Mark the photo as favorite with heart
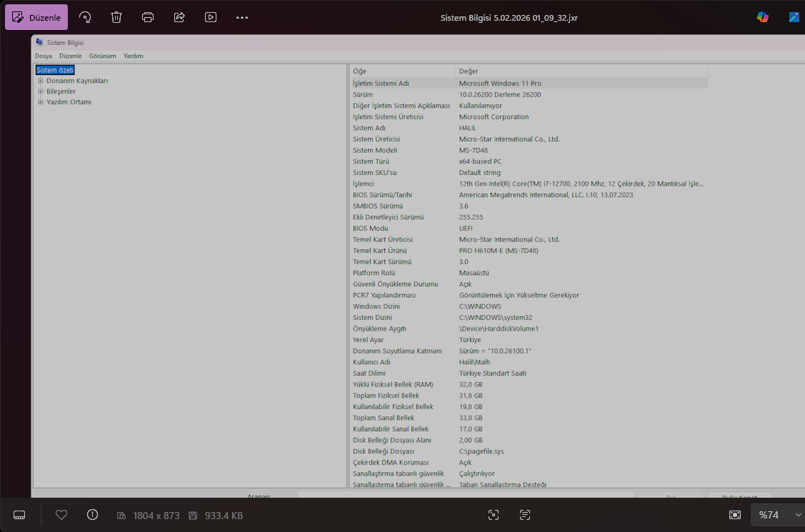805x532 pixels. click(61, 515)
